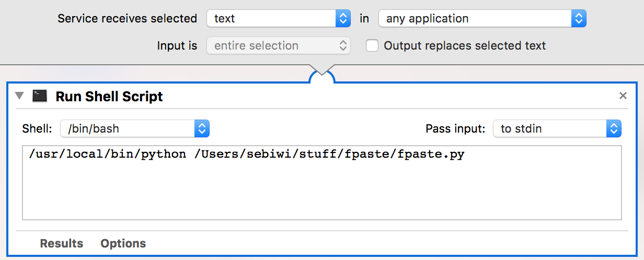This screenshot has height=260, width=644.
Task: Enable Output replaces selected text
Action: 372,46
